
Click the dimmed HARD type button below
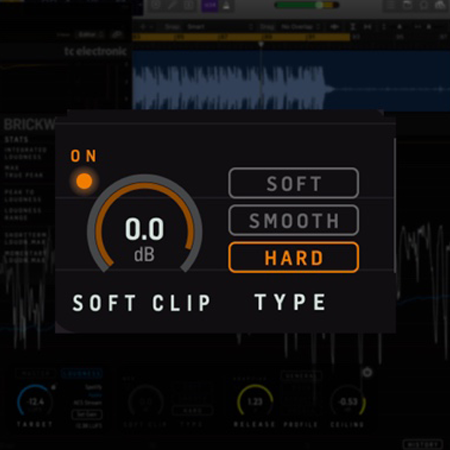tap(193, 411)
